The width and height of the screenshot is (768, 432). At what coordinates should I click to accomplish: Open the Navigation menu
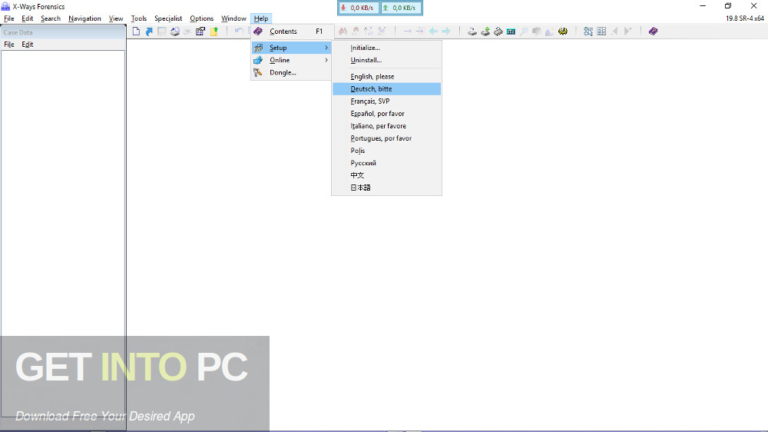(x=85, y=19)
